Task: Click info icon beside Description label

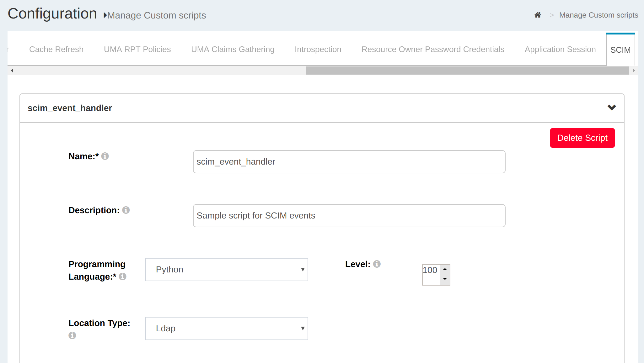Action: click(126, 210)
